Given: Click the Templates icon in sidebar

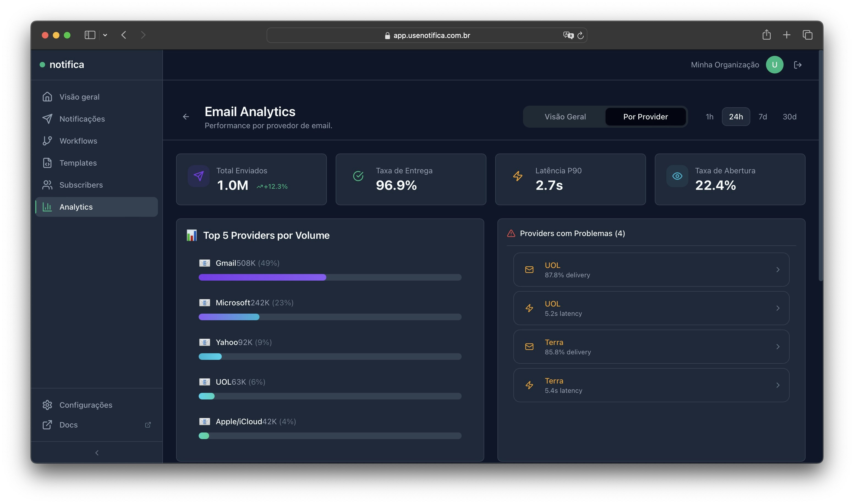Looking at the screenshot, I should point(48,163).
